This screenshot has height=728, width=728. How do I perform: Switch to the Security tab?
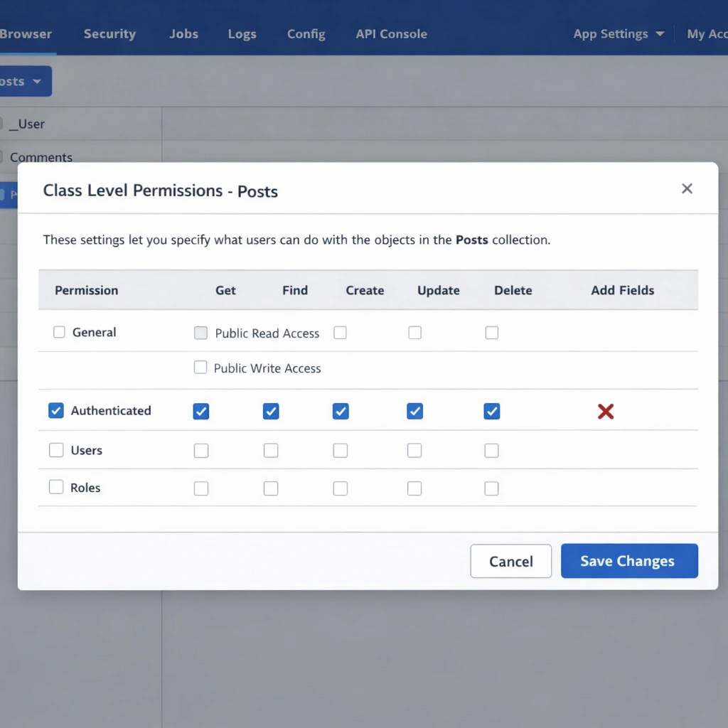[x=109, y=33]
